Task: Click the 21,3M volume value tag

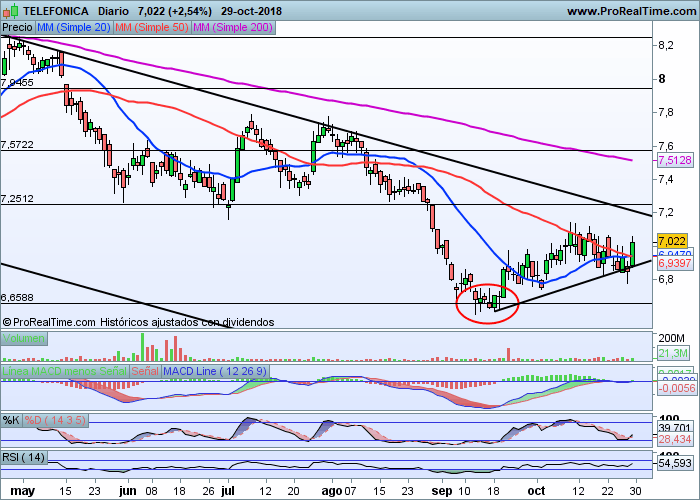Action: [673, 353]
